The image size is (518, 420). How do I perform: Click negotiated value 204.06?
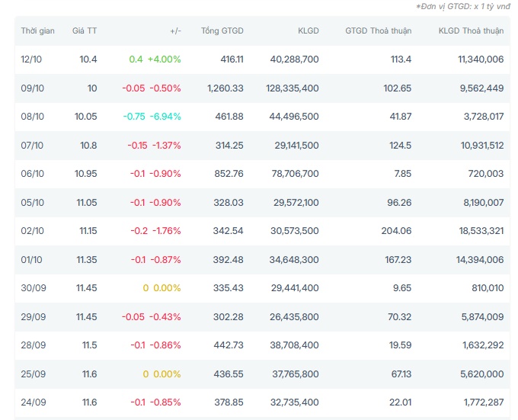point(396,231)
